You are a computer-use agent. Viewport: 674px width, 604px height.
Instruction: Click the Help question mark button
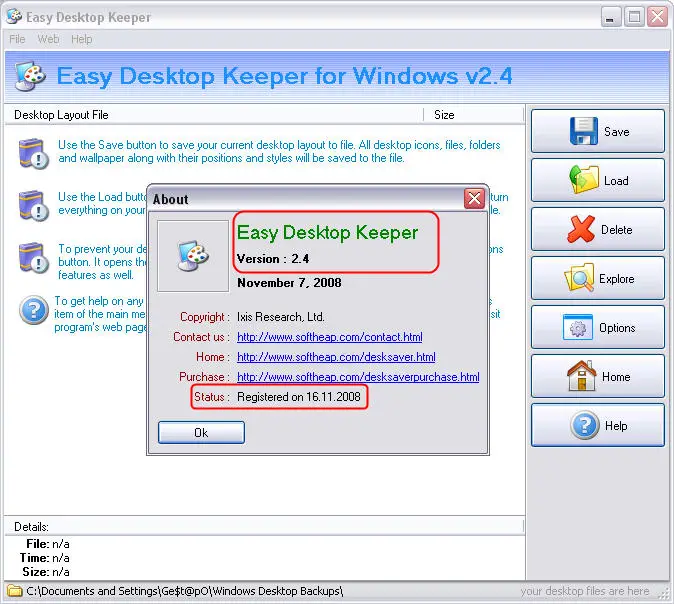pos(597,425)
